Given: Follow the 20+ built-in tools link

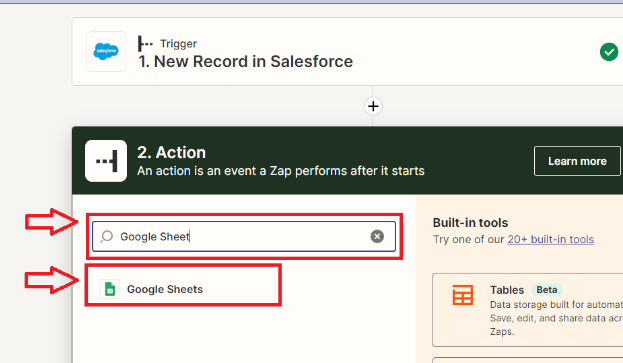Looking at the screenshot, I should (x=550, y=239).
